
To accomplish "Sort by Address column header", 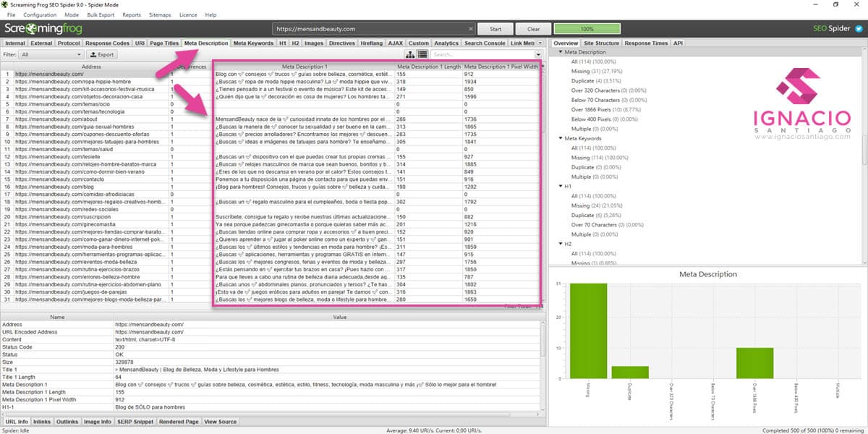I will click(91, 66).
